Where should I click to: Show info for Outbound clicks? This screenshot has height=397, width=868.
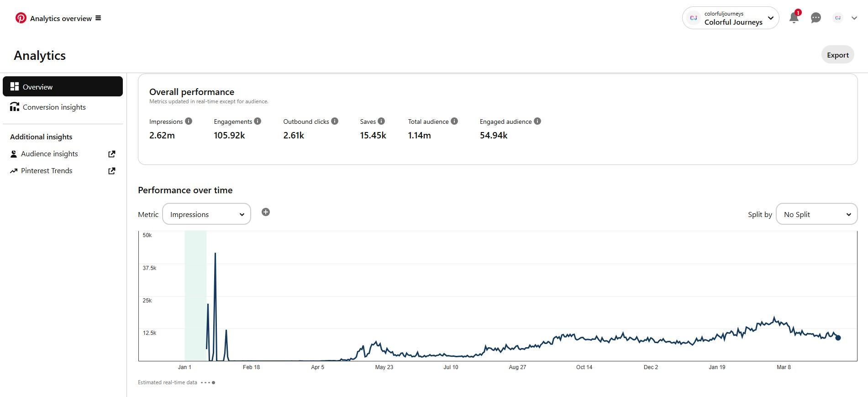click(335, 121)
